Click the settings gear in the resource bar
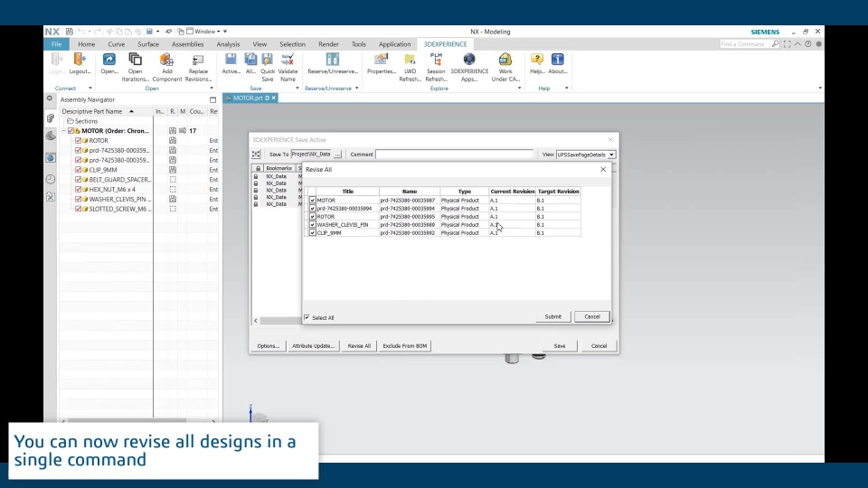The width and height of the screenshot is (868, 488). coord(50,99)
